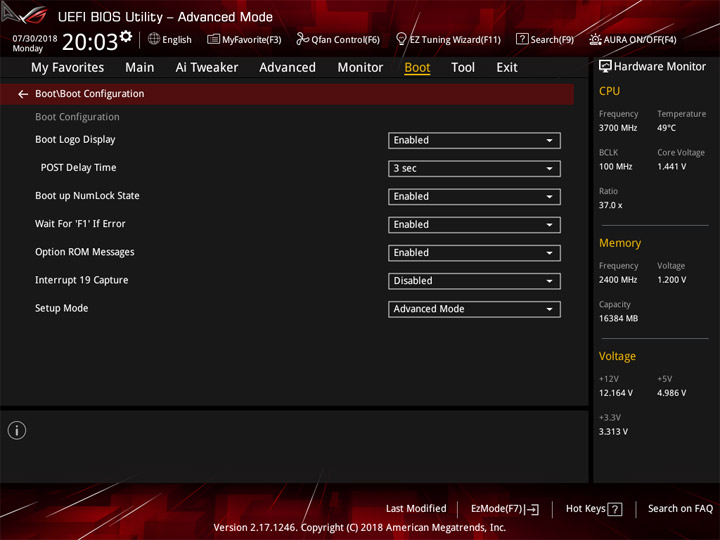Open the clock settings gear icon
Screen dimensions: 720x540
tap(126, 36)
